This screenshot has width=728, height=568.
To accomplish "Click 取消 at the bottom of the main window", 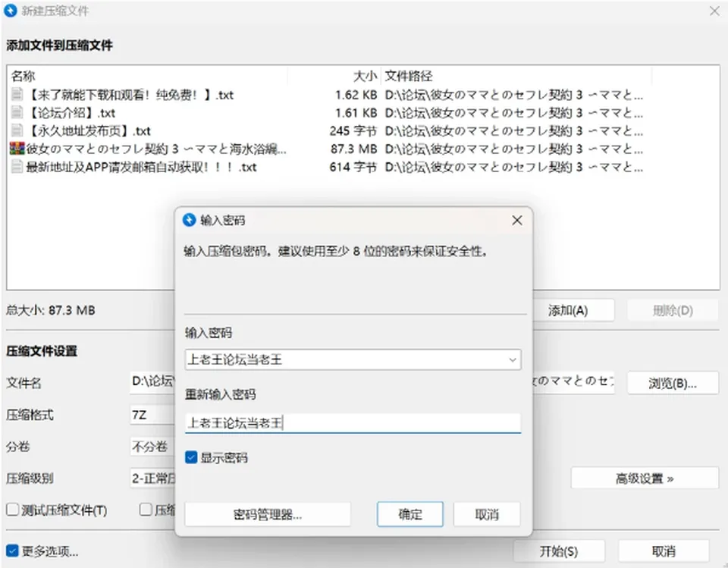I will click(664, 551).
